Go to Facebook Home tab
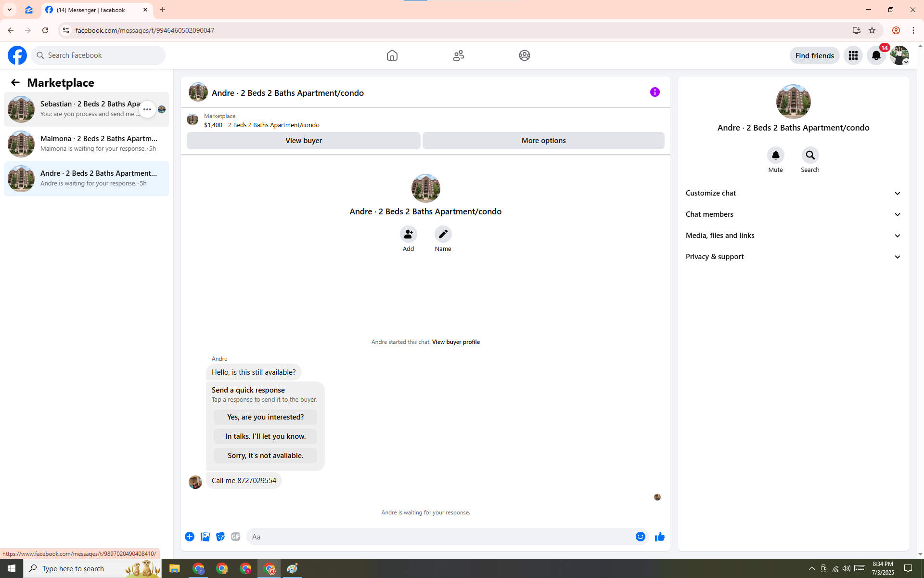 coord(392,55)
